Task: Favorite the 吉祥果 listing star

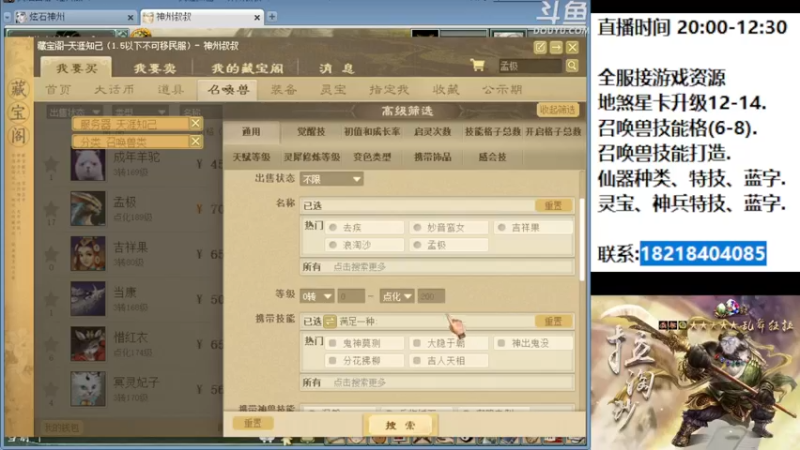Action: coord(51,254)
